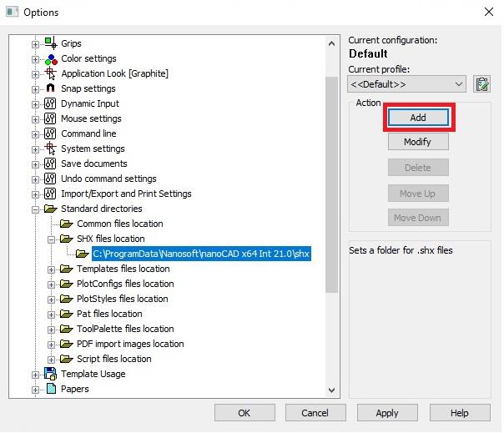Click the Papers page icon
This screenshot has height=433, width=504.
click(49, 389)
